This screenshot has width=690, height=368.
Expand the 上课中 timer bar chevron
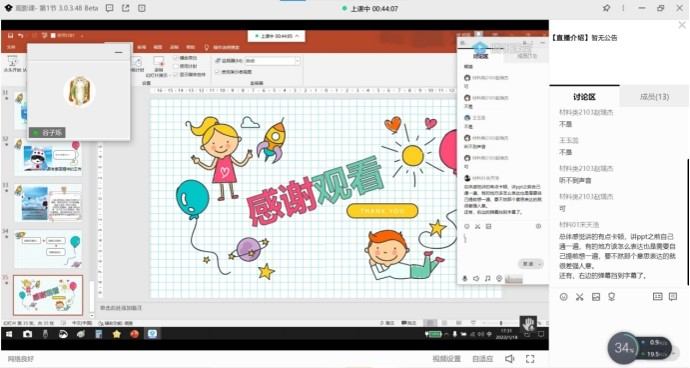[x=297, y=36]
